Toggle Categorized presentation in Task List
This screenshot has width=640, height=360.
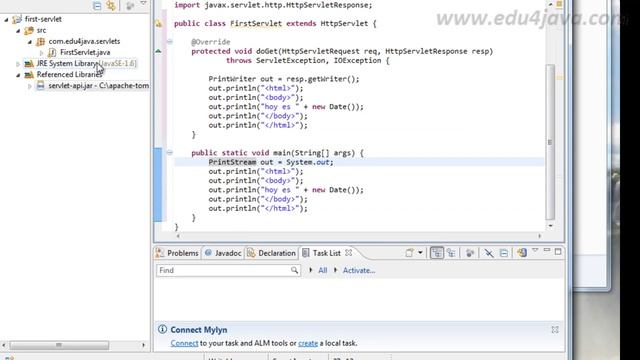pyautogui.click(x=436, y=253)
